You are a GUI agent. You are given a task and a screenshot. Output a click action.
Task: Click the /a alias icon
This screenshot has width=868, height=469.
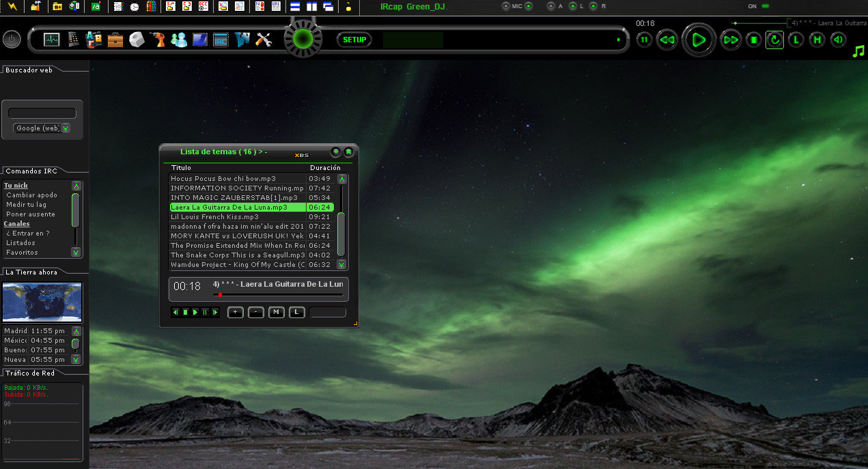click(96, 6)
